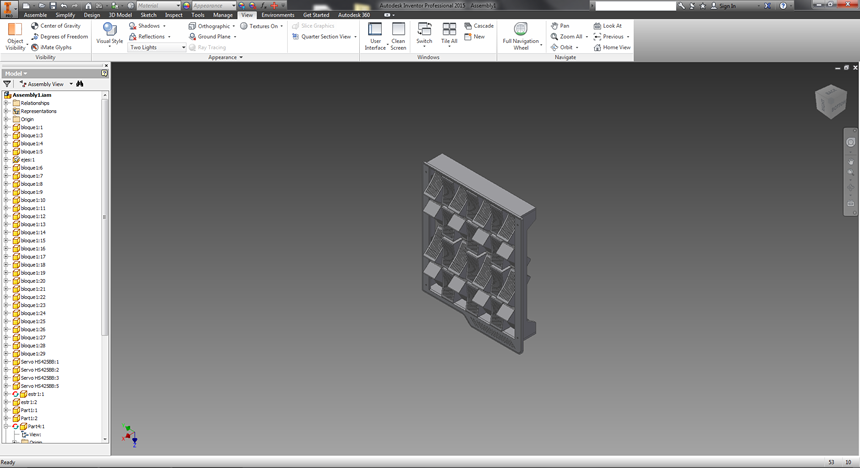Click Zoom All

click(566, 36)
